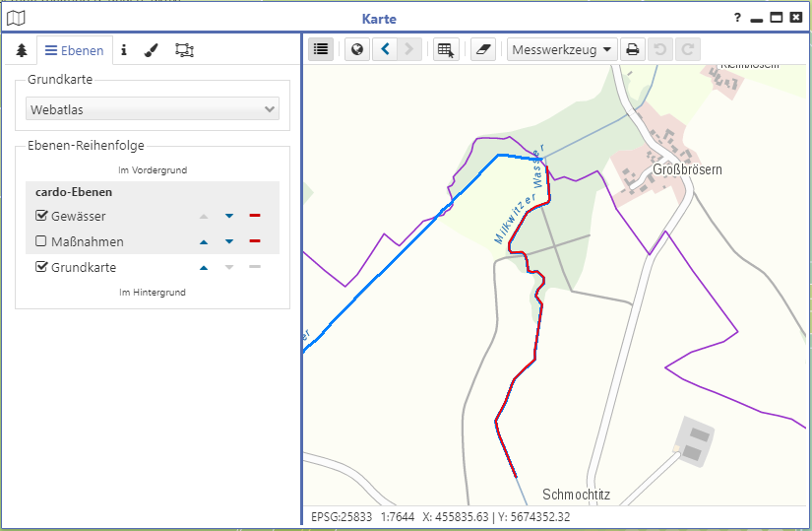This screenshot has height=531, width=812.
Task: Enable the Maßnahmen layer checkbox
Action: (41, 241)
